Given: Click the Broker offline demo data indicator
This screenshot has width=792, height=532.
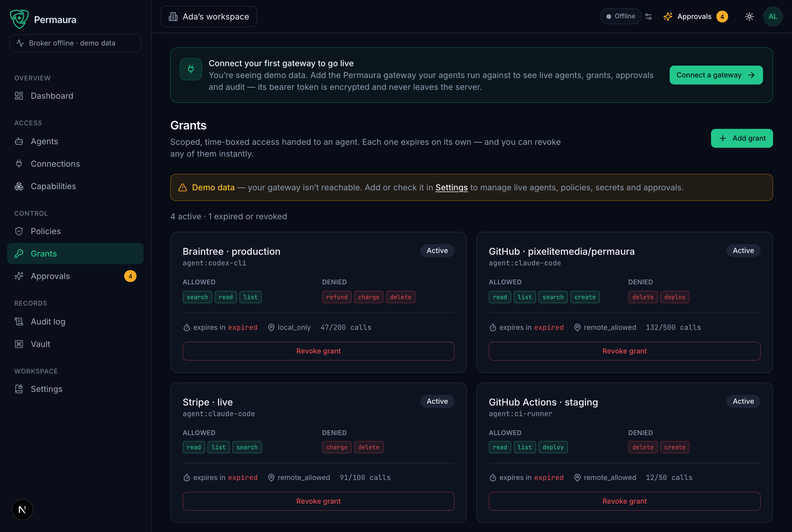Looking at the screenshot, I should coord(75,43).
